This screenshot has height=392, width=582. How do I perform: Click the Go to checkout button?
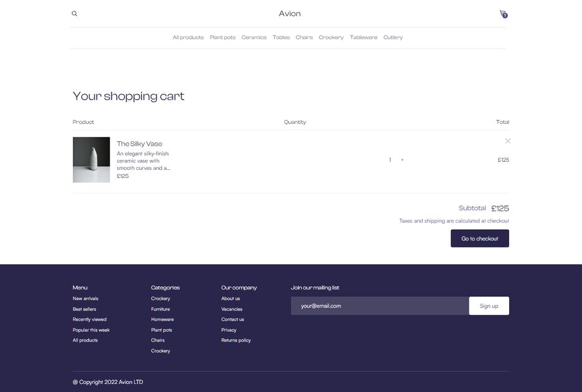pos(479,238)
